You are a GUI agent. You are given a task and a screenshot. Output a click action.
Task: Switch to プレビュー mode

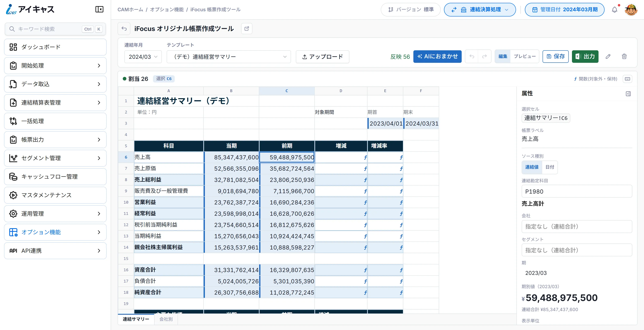[524, 57]
